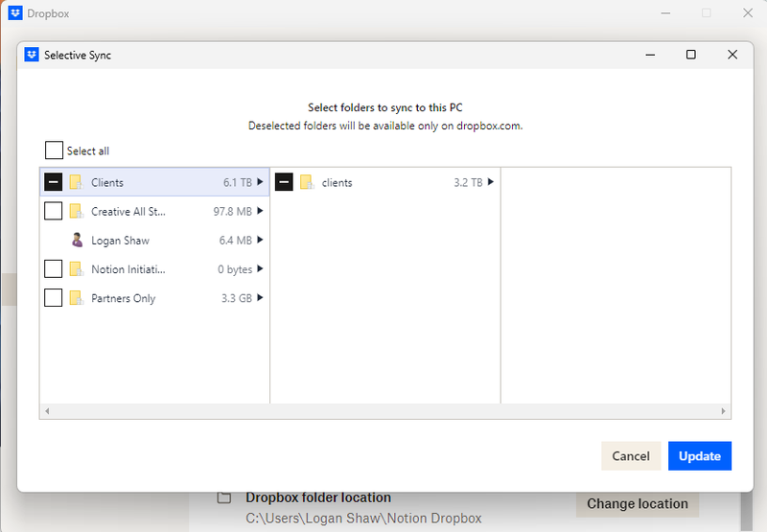Toggle the lowercase clients subfolder checkbox

tap(284, 182)
